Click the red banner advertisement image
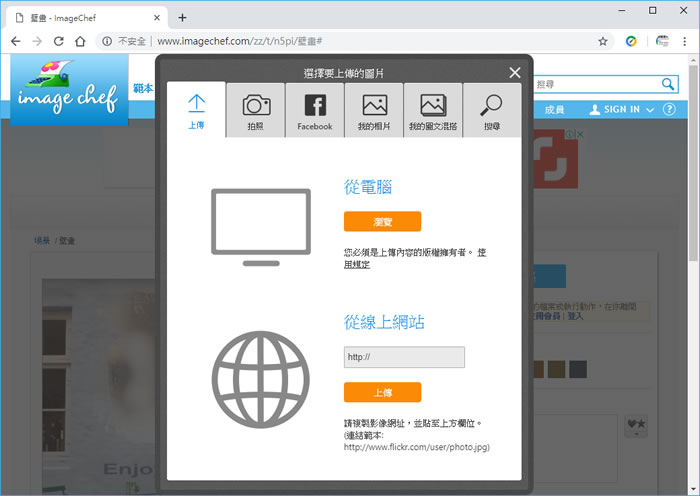 [556, 159]
